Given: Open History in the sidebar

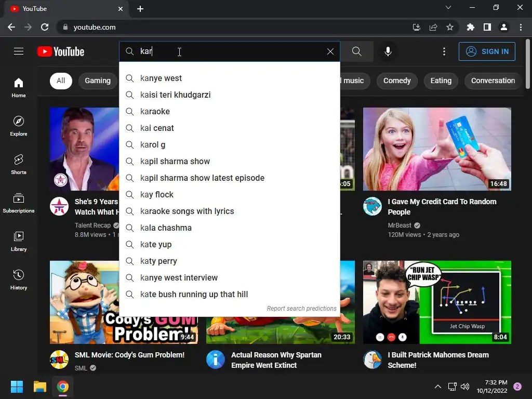Looking at the screenshot, I should click(x=19, y=280).
